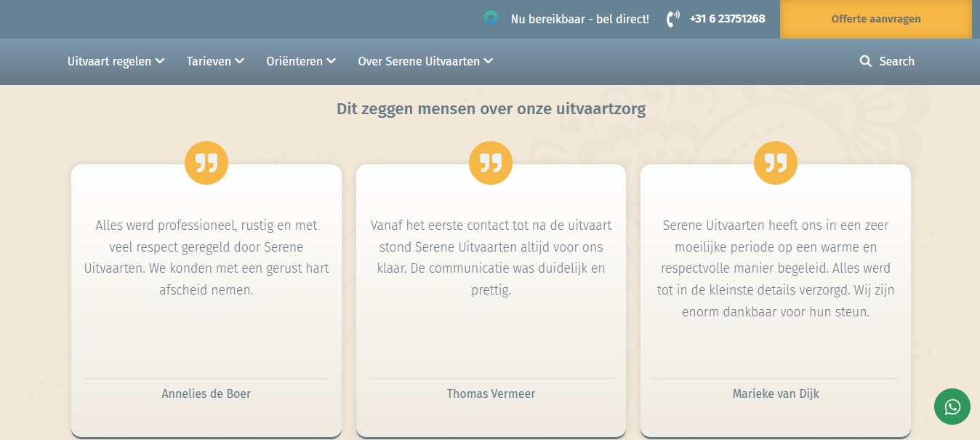Viewport: 980px width, 440px height.
Task: Select the Annelies de Boer testimonial card
Action: [206, 305]
